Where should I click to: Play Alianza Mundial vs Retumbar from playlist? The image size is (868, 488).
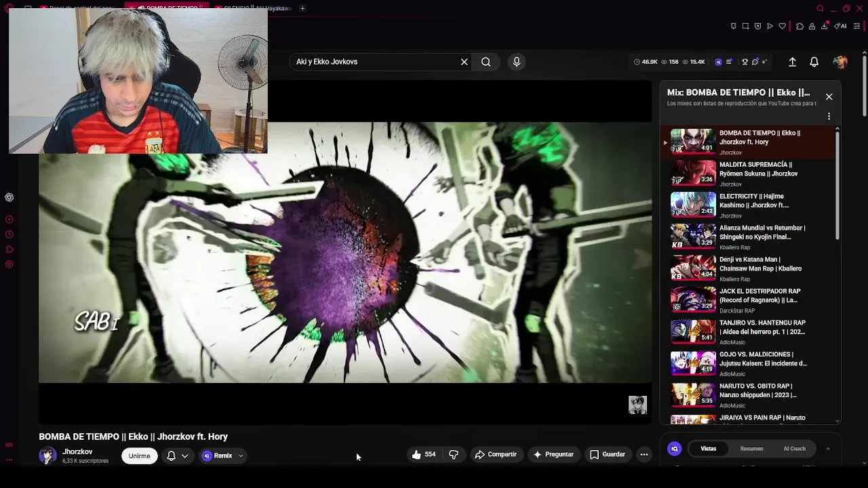point(749,237)
